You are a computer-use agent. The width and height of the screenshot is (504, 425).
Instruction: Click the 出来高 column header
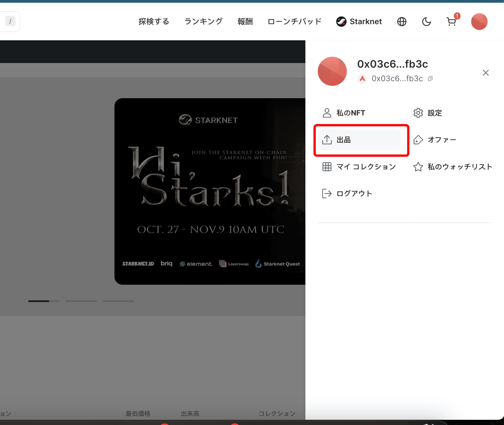tap(190, 414)
